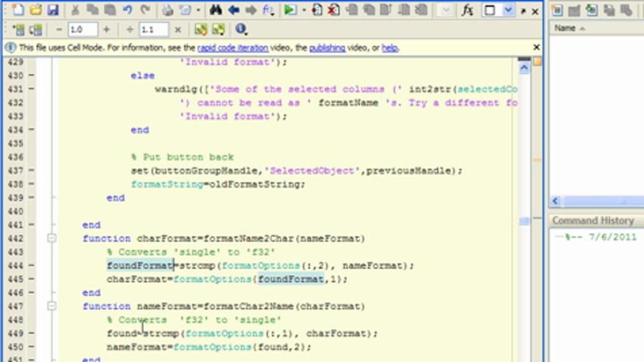Collapse the formatChar2Name function fold
This screenshot has width=644, height=362.
click(52, 306)
